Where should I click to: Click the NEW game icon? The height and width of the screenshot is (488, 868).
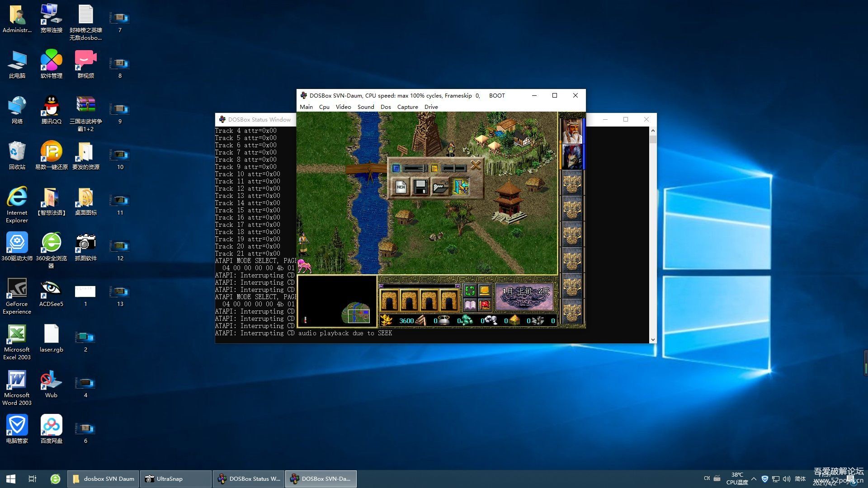401,187
